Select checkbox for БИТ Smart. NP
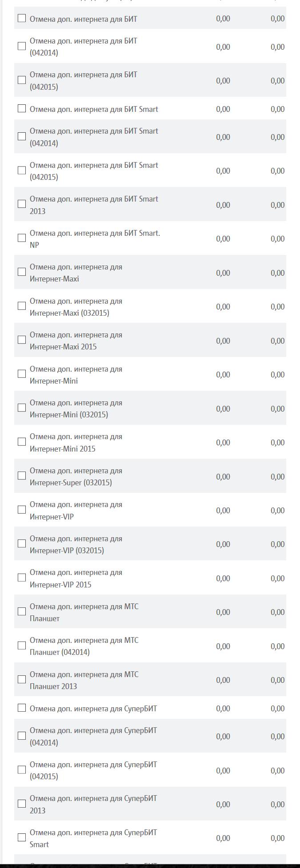Image resolution: width=300 pixels, height=868 pixels. 22,238
